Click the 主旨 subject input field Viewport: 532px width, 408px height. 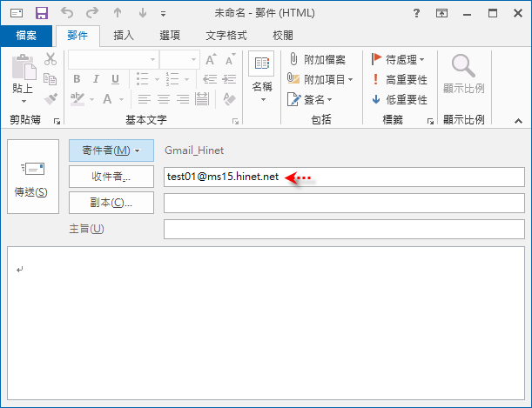click(x=344, y=229)
